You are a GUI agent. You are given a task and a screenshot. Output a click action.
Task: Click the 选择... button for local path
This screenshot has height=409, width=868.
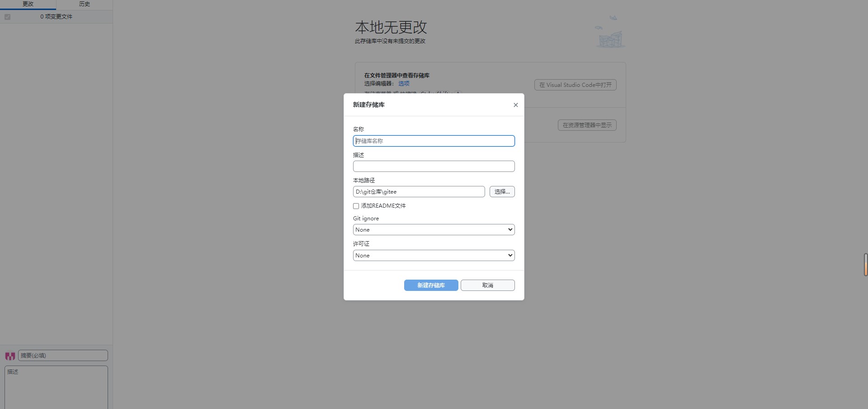(x=502, y=191)
